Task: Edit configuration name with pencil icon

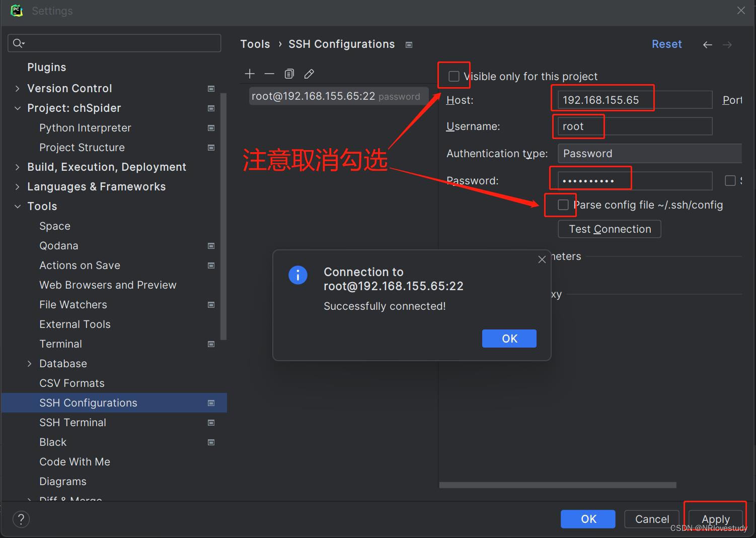Action: [309, 74]
